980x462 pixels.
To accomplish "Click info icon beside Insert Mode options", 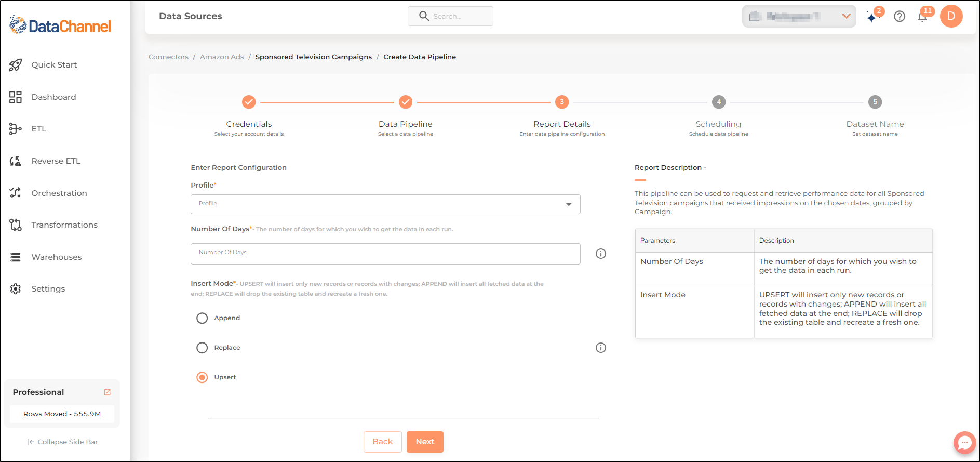I will 601,348.
